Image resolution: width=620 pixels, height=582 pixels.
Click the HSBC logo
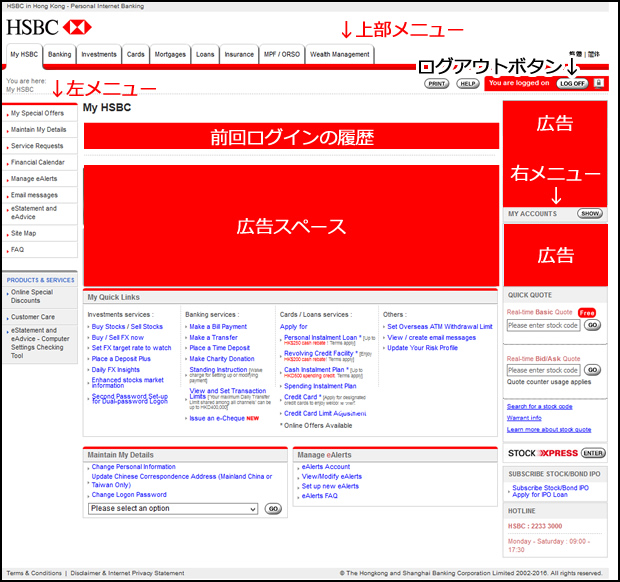(49, 27)
